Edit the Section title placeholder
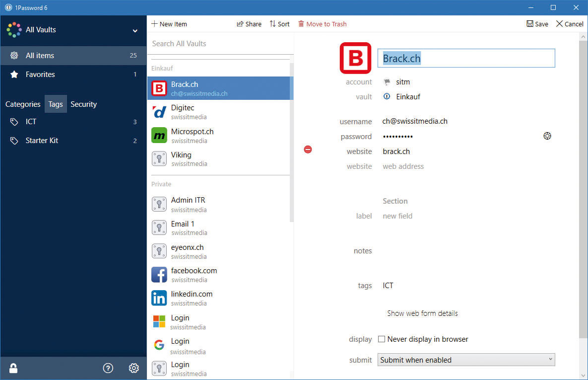This screenshot has width=588, height=380. [x=395, y=201]
